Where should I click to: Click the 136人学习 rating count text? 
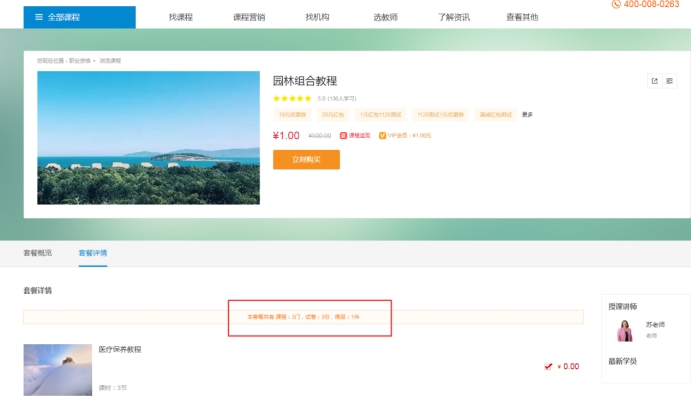pyautogui.click(x=342, y=99)
